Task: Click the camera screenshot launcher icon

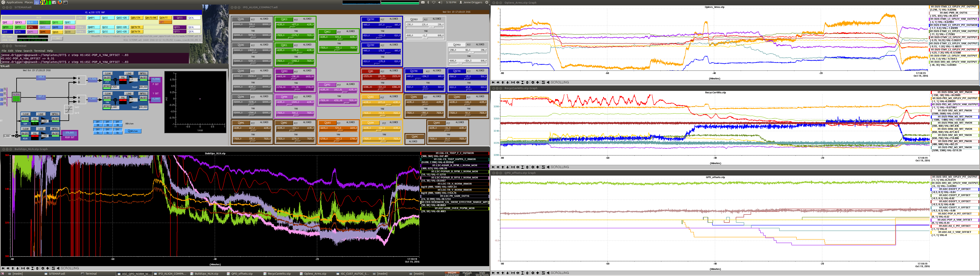Action: click(54, 2)
